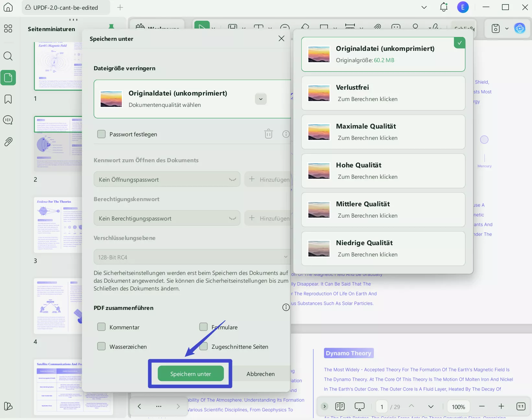Open the Kein Öffnungspasswort dropdown
The image size is (532, 420).
(x=167, y=179)
